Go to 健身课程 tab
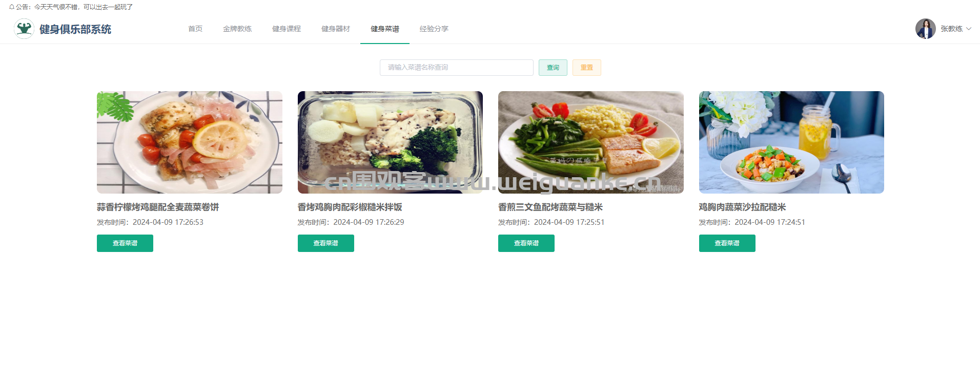 pyautogui.click(x=287, y=29)
